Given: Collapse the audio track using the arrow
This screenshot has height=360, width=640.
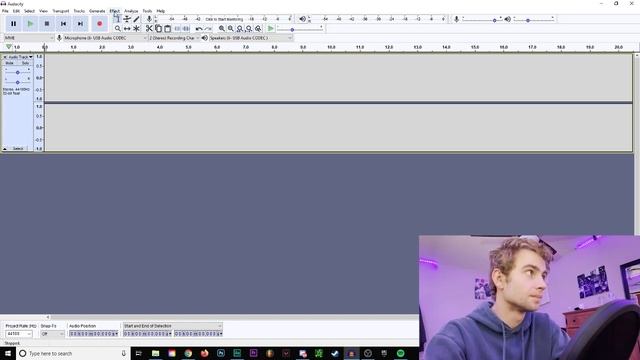Looking at the screenshot, I should point(5,149).
